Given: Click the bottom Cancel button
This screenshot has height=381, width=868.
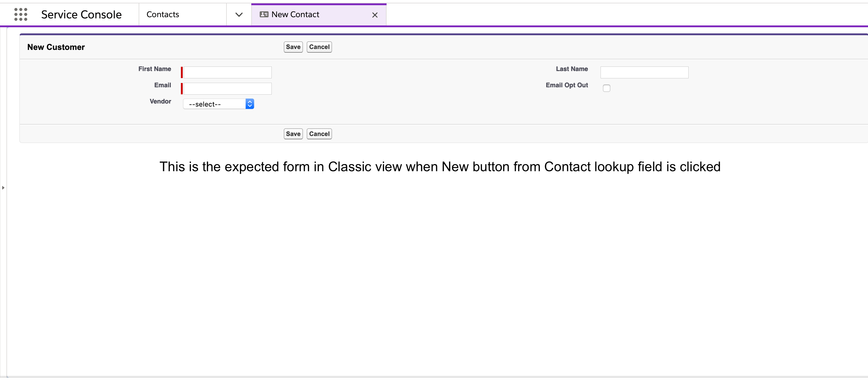Looking at the screenshot, I should click(319, 134).
